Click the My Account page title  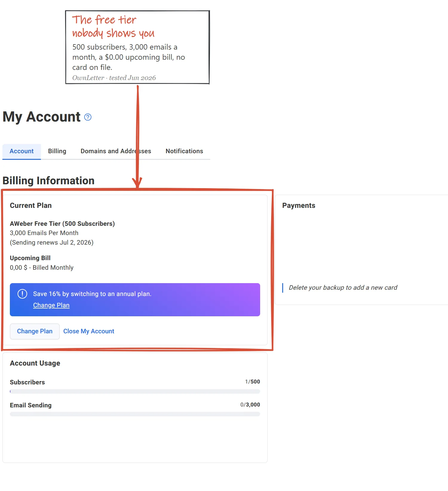click(x=42, y=117)
